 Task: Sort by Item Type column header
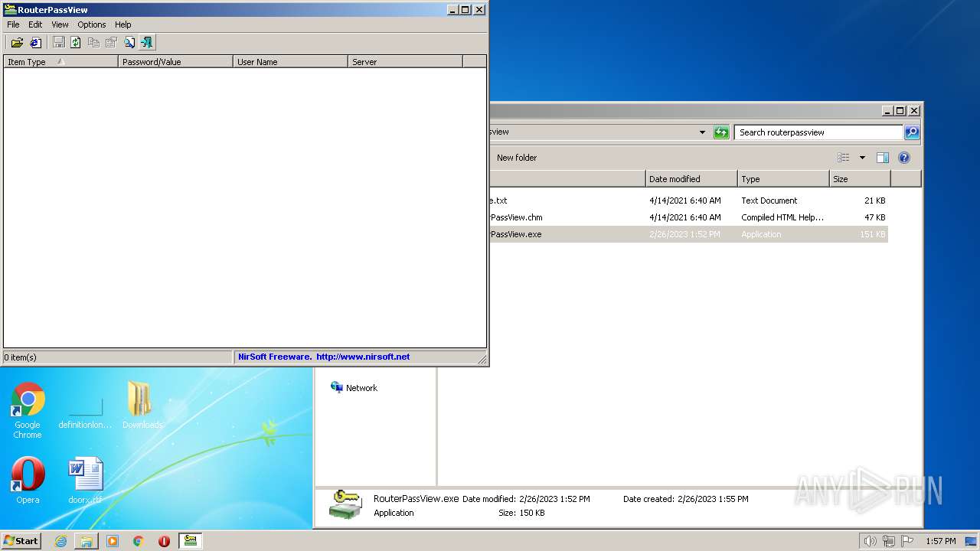click(61, 62)
